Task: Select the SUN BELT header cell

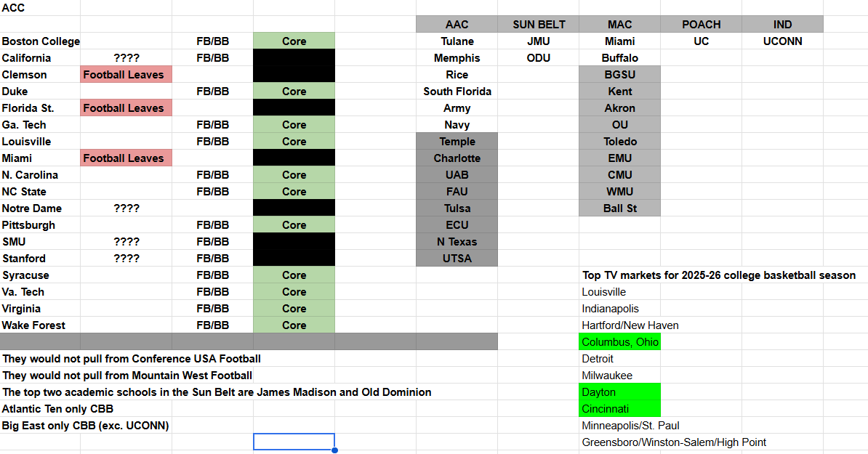Action: point(539,25)
